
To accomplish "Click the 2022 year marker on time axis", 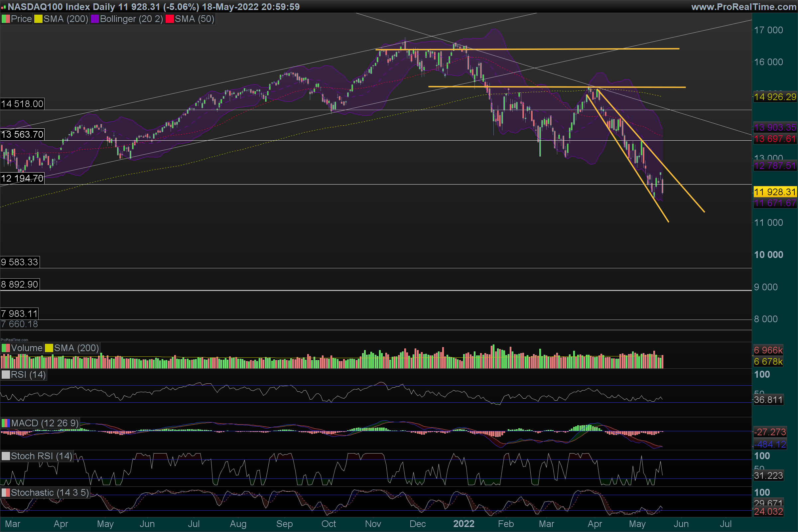I will tap(464, 524).
